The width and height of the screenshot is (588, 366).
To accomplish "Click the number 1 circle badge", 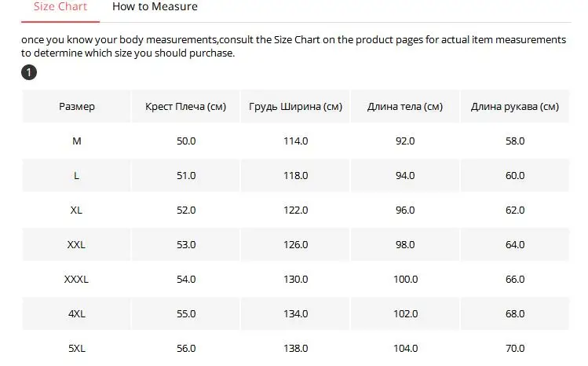I will [29, 72].
